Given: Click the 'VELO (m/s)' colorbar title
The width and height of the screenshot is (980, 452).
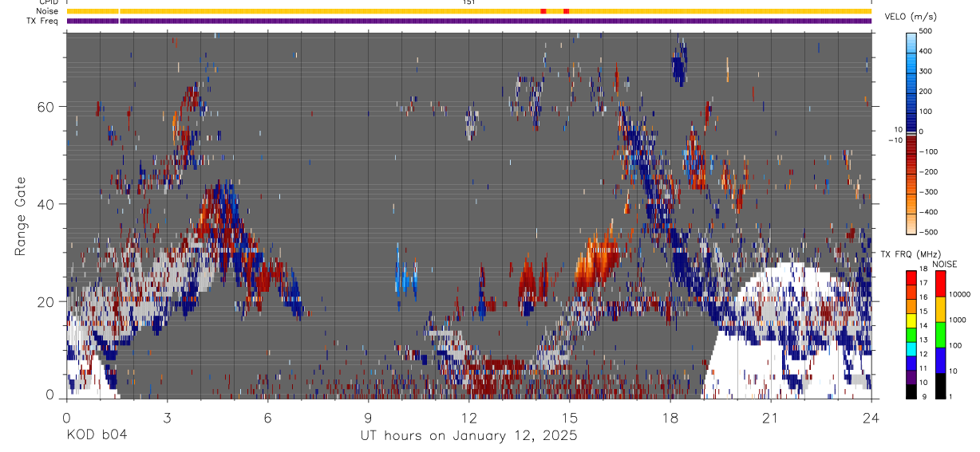Looking at the screenshot, I should tap(911, 17).
